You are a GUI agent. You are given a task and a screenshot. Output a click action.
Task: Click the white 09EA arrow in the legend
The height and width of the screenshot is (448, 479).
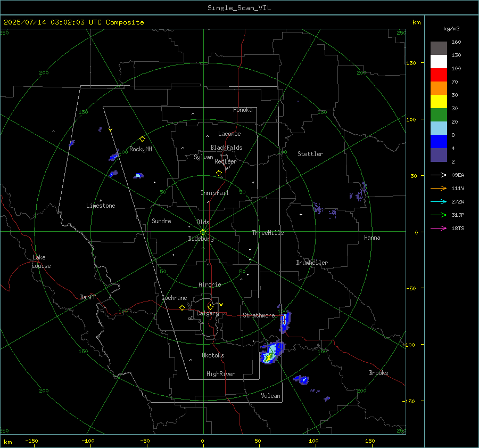tap(439, 175)
